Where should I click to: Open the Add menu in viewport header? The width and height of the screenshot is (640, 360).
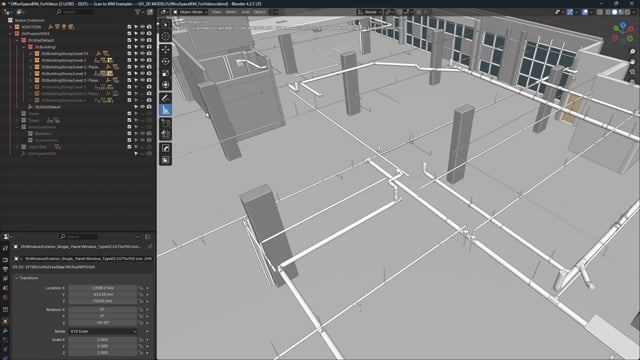coord(245,12)
